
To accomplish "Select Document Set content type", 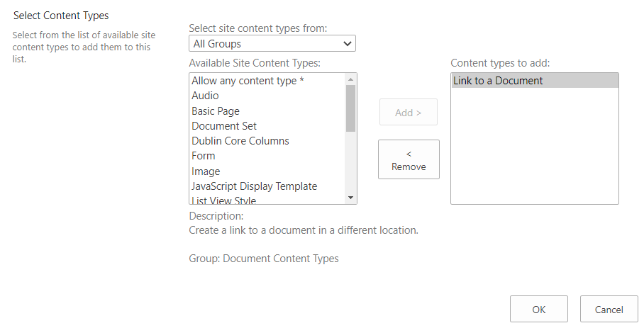I will coord(224,126).
